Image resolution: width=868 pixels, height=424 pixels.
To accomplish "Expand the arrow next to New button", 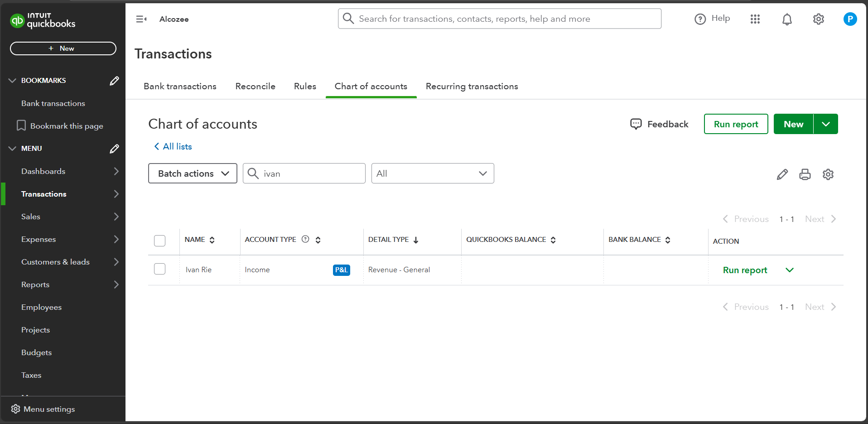I will pyautogui.click(x=825, y=124).
